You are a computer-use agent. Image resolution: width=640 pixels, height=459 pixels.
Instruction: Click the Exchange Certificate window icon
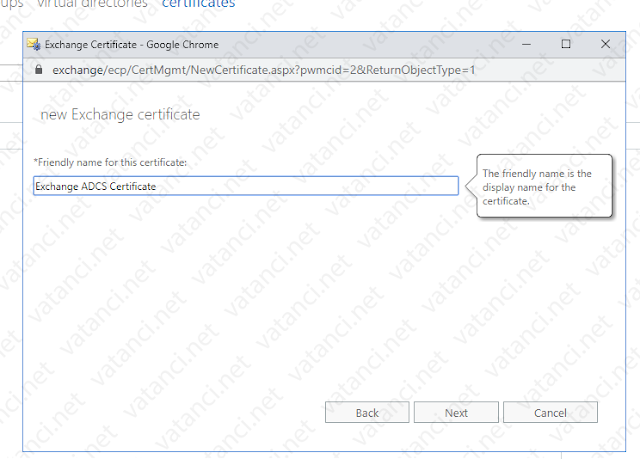(x=34, y=44)
